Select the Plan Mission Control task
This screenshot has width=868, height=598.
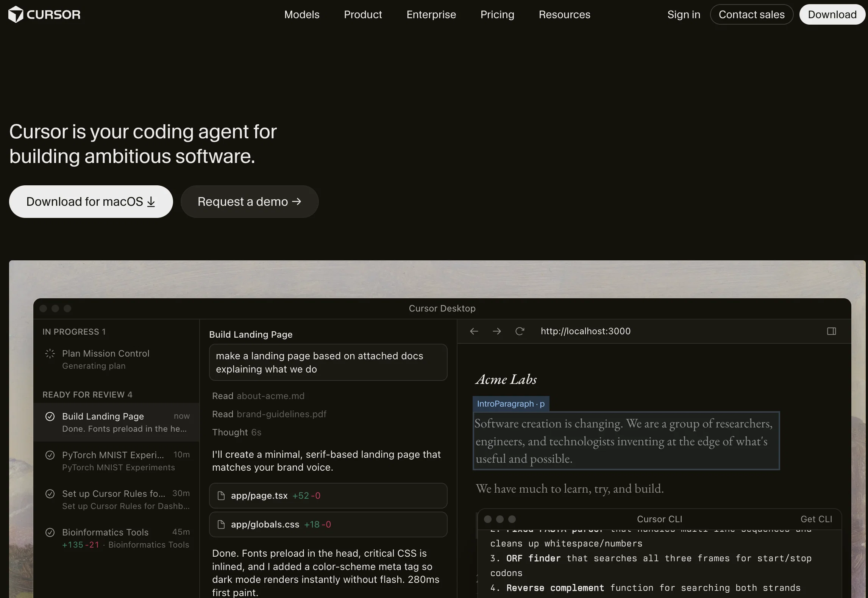[x=117, y=359]
